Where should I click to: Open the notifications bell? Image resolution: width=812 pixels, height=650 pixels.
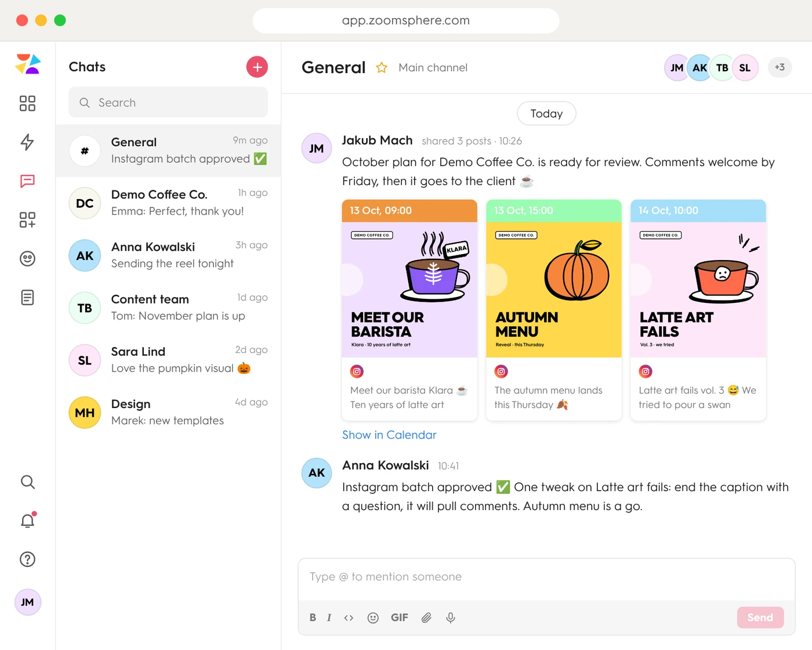[x=27, y=520]
